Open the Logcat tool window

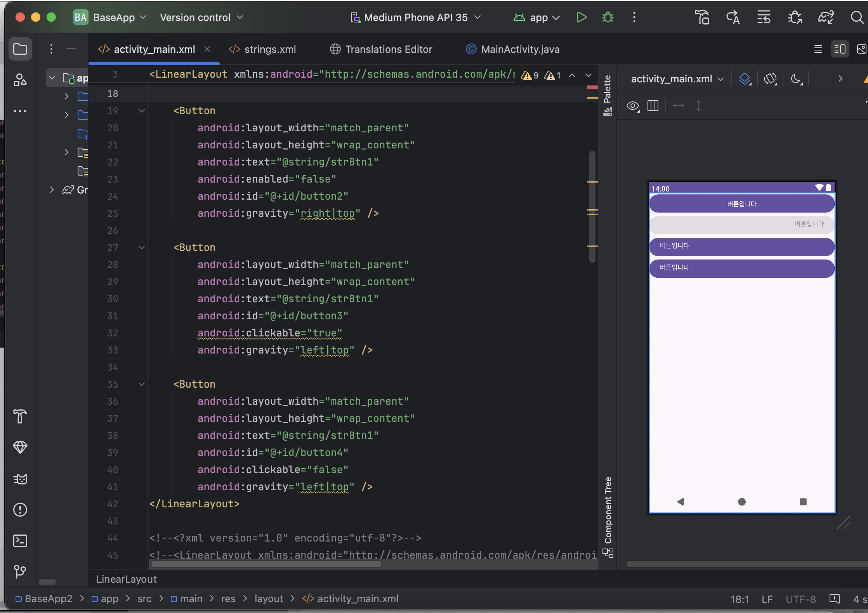(20, 479)
